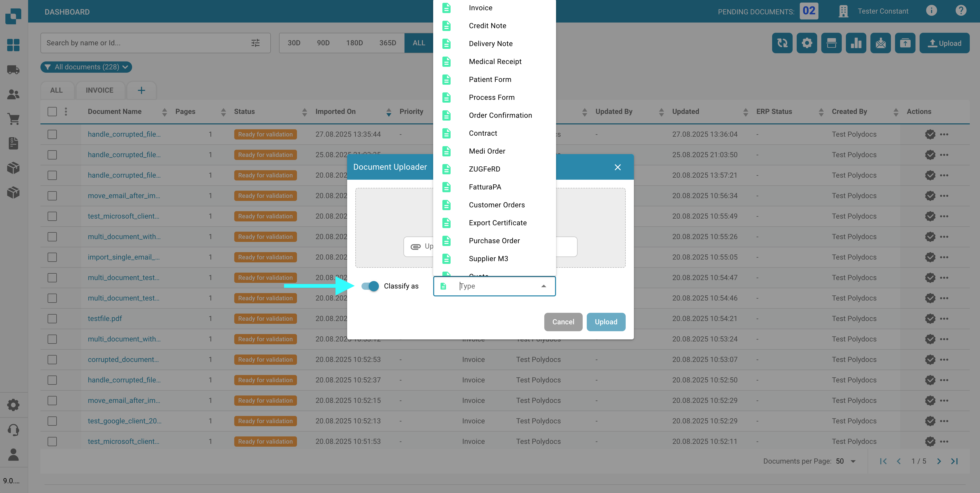Open the shopping cart sidebar icon
Viewport: 980px width, 493px height.
pyautogui.click(x=13, y=119)
